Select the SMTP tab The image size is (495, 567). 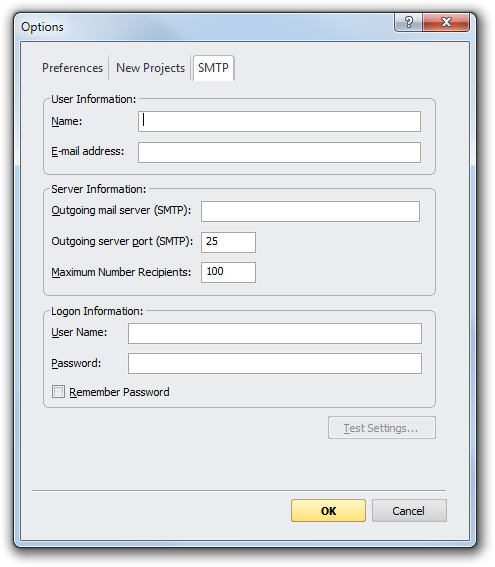click(x=213, y=68)
